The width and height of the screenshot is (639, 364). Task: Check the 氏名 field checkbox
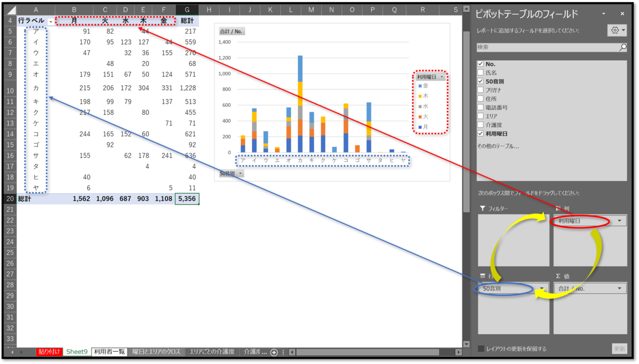tap(481, 72)
